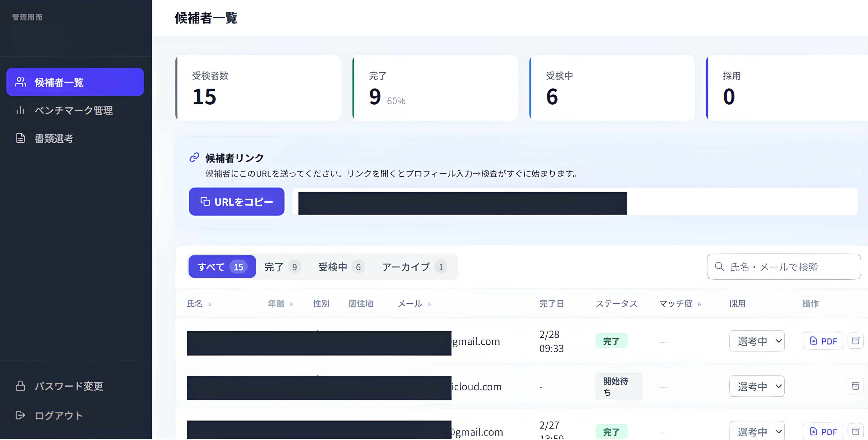The image size is (868, 440).
Task: Click the archive icon in first candidate row
Action: coord(855,341)
